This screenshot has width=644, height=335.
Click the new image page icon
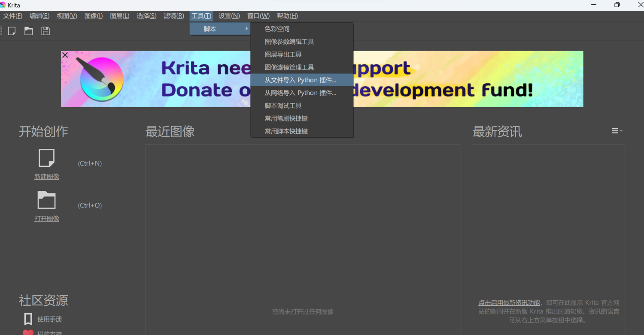click(x=46, y=158)
